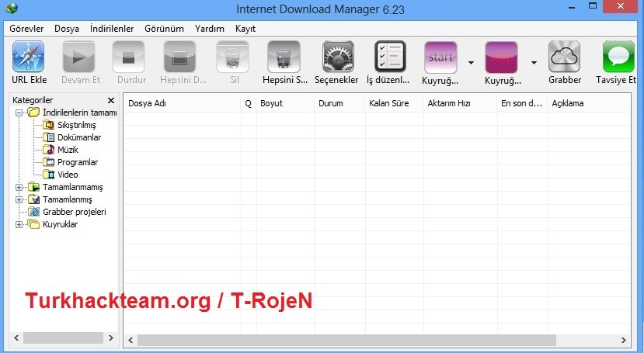Expand the Kuyruklar tree node

click(x=19, y=224)
